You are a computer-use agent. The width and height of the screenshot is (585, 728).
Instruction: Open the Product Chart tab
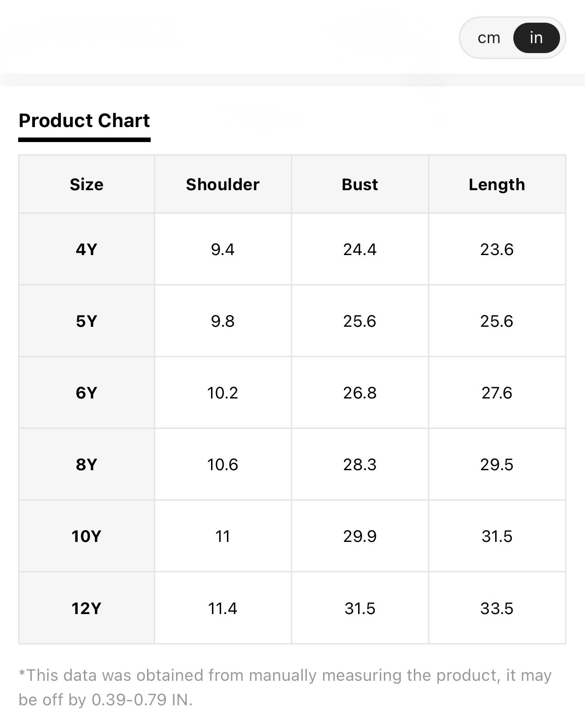(84, 121)
